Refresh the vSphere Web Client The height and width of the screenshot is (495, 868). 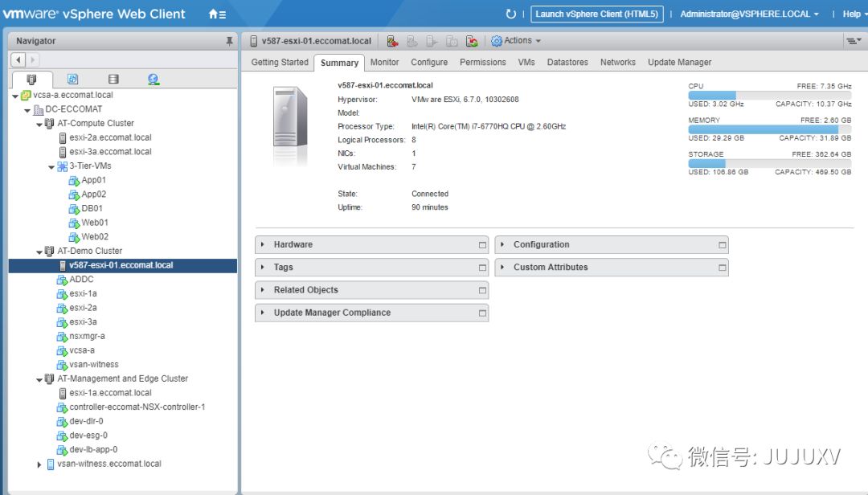510,14
